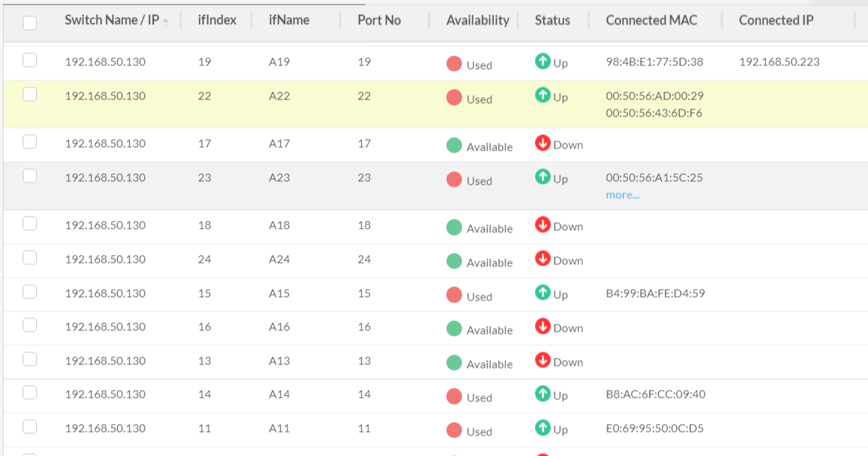Click MAC address B4:99:BA:FE:D4:59

coord(655,293)
